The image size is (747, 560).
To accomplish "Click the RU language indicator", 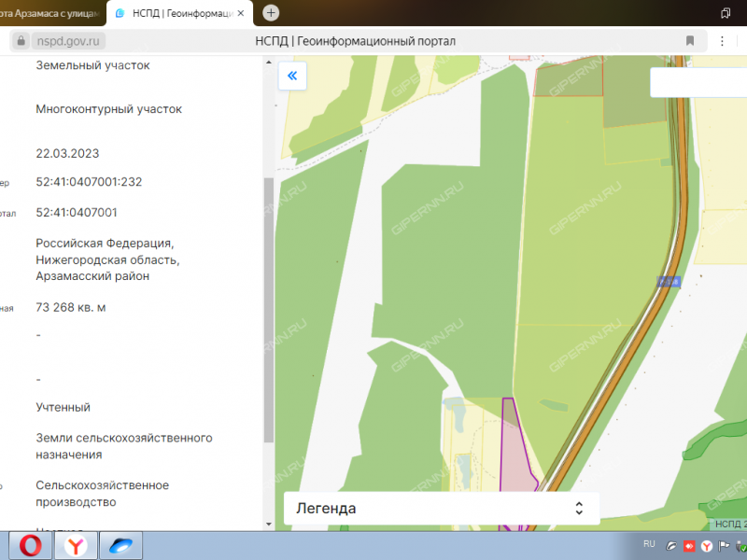I will tap(650, 543).
